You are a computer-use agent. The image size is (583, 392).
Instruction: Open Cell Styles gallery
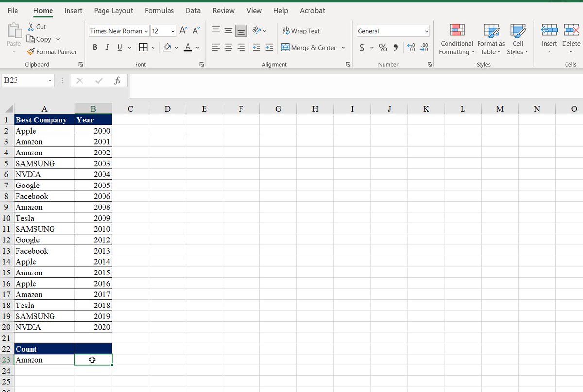coord(518,39)
